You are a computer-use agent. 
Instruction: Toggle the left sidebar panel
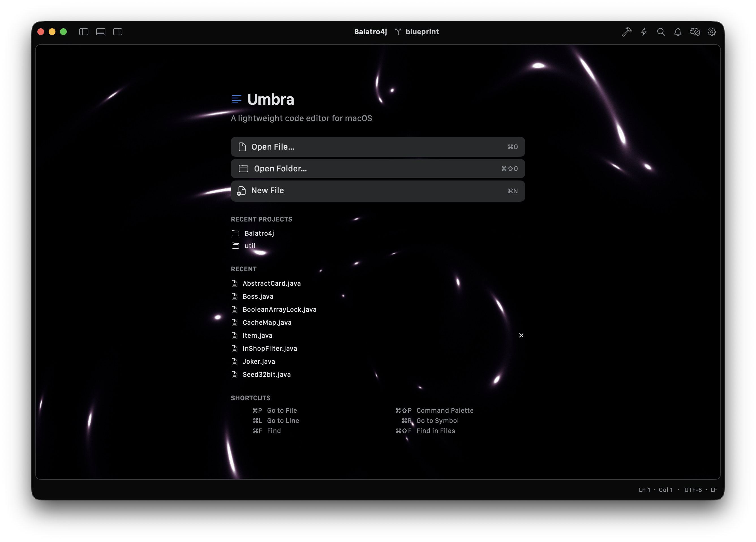click(84, 32)
